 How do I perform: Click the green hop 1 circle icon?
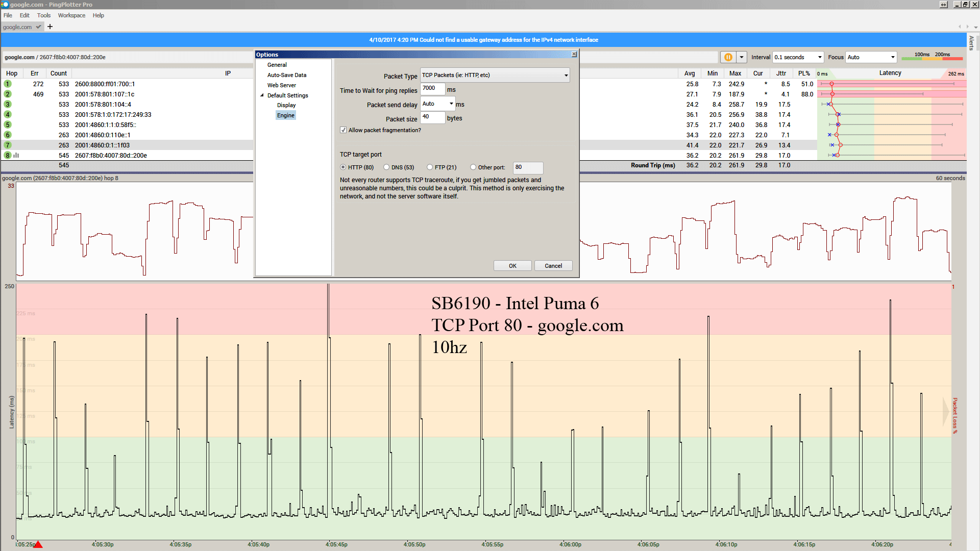(x=8, y=84)
